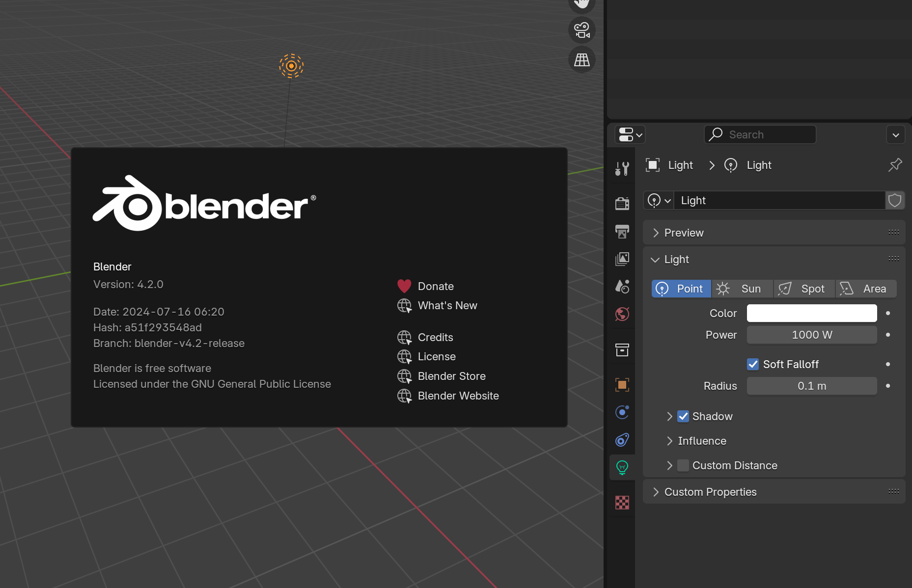Select the point light object in viewport
Screen dimensions: 912x588
[291, 66]
